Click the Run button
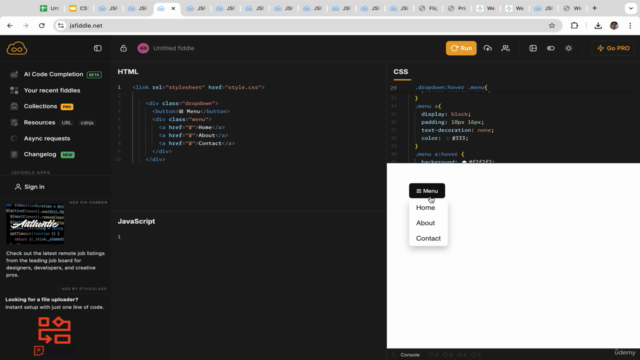The image size is (640, 360). (461, 48)
